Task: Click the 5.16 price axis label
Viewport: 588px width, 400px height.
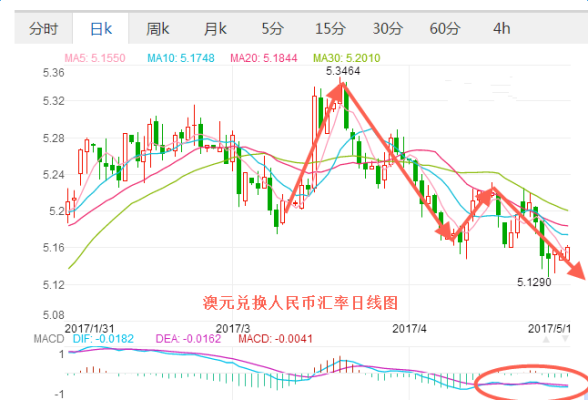Action: click(53, 247)
